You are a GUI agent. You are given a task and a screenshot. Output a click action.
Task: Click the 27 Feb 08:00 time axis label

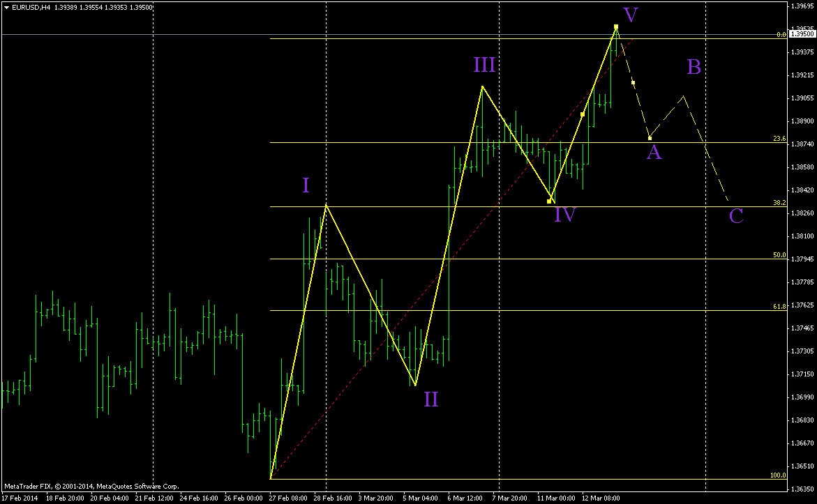290,498
